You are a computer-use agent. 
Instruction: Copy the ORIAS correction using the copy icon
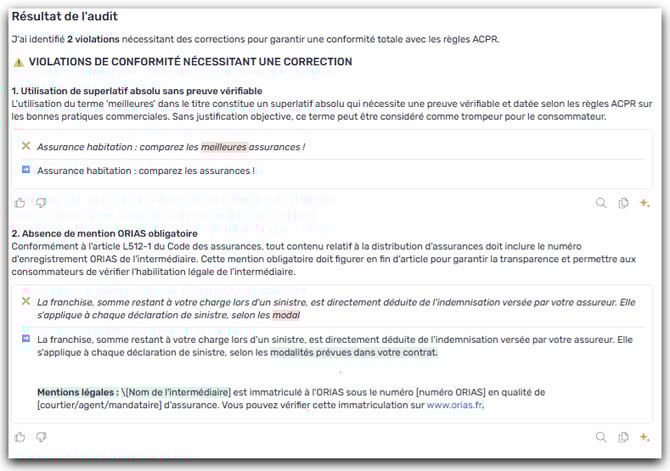pyautogui.click(x=623, y=437)
